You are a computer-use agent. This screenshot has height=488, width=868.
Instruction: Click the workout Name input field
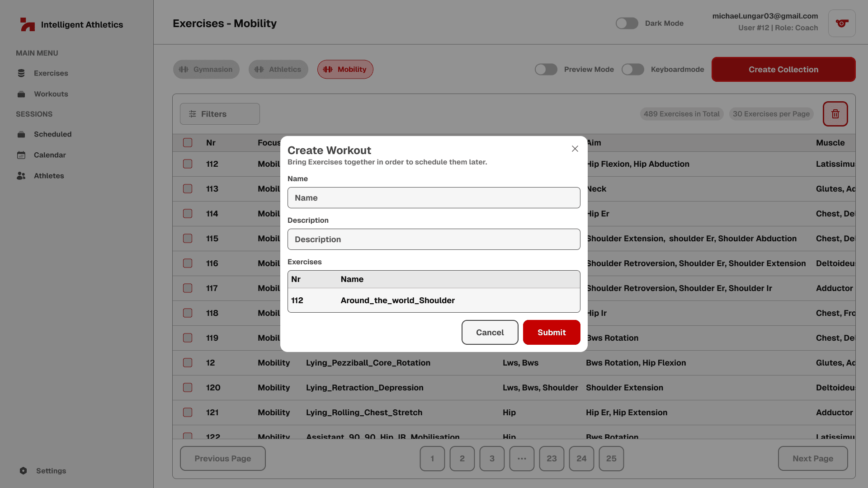[x=434, y=198]
